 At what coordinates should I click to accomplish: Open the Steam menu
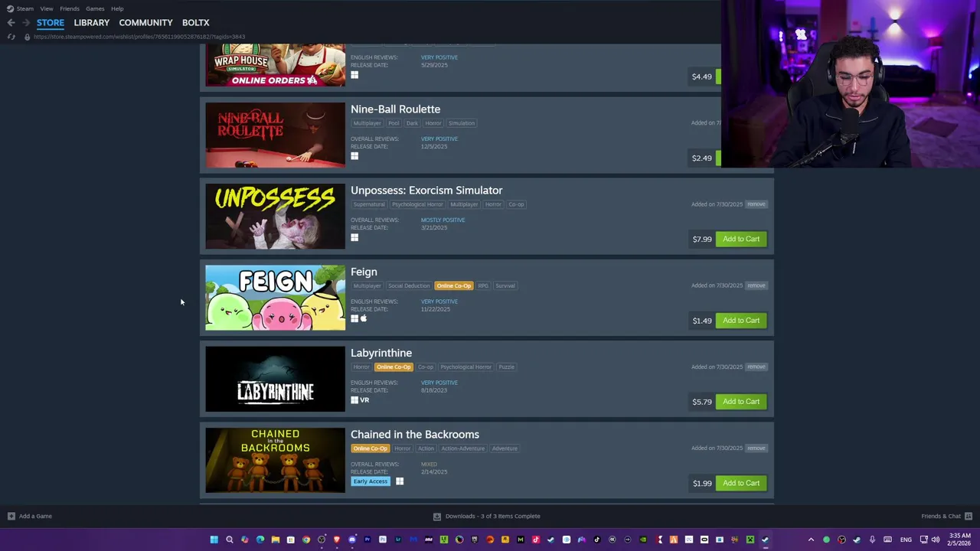(25, 8)
